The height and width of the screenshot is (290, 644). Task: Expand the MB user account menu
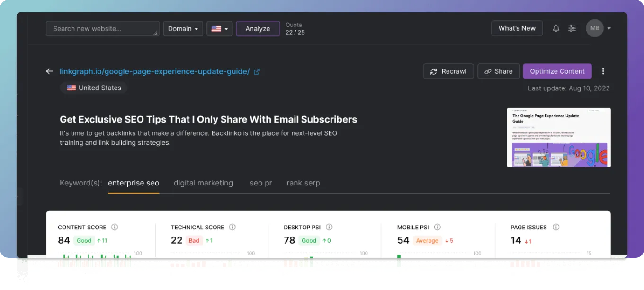coord(599,28)
